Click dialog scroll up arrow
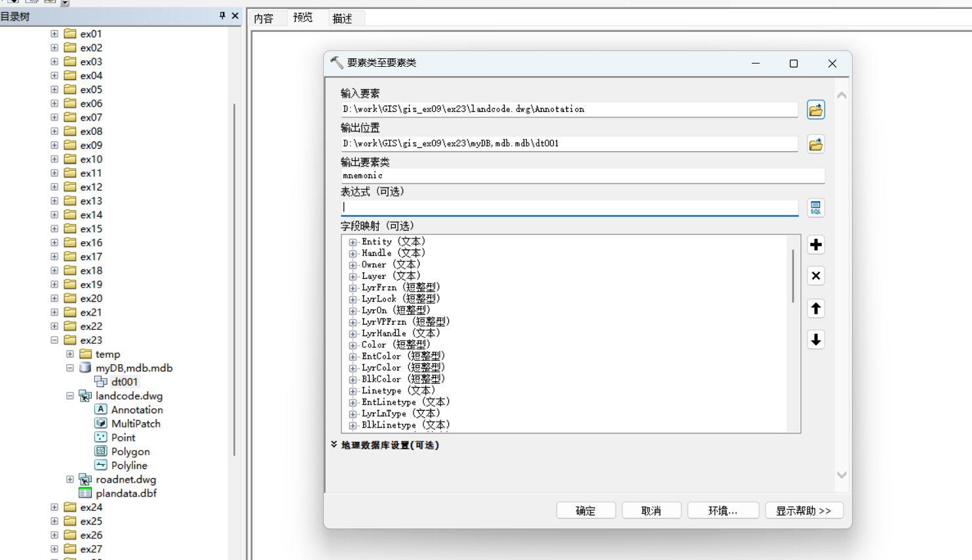 (x=842, y=96)
